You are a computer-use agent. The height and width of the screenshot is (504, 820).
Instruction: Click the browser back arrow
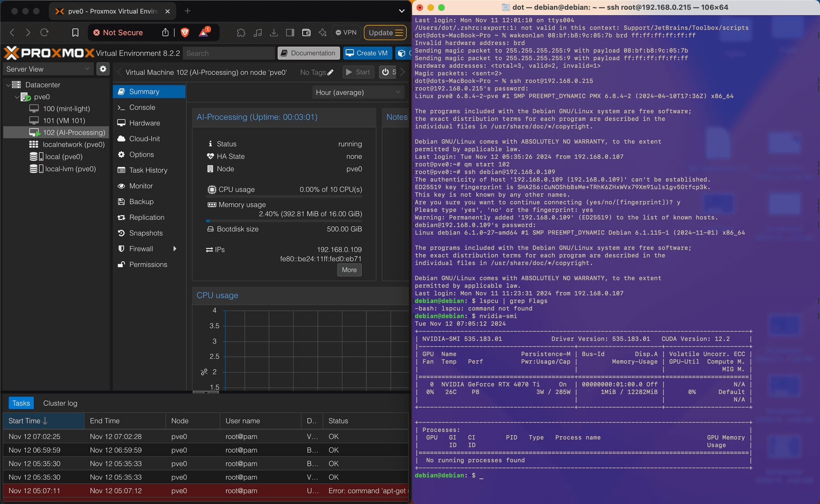click(x=12, y=32)
